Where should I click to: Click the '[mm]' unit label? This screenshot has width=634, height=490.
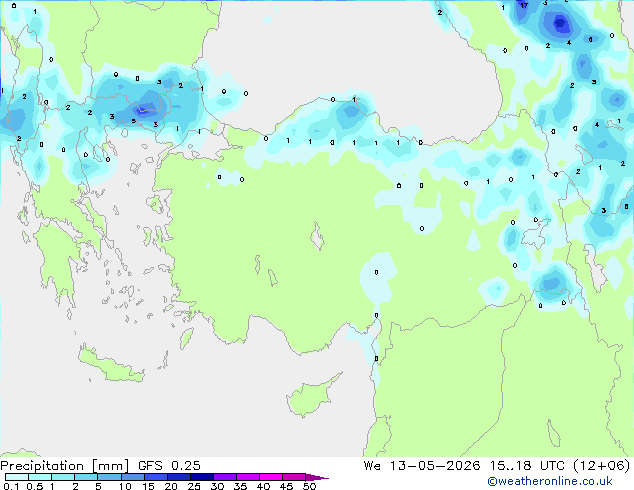click(x=111, y=466)
